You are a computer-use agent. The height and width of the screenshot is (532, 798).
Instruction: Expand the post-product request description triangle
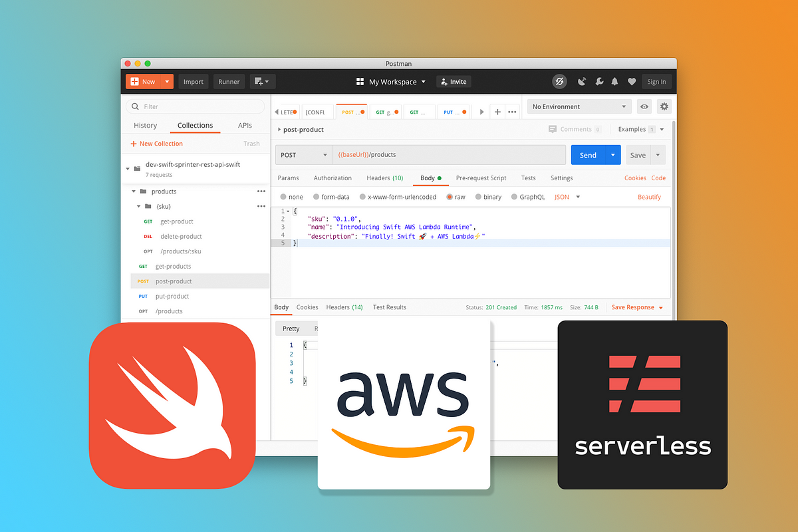click(279, 130)
